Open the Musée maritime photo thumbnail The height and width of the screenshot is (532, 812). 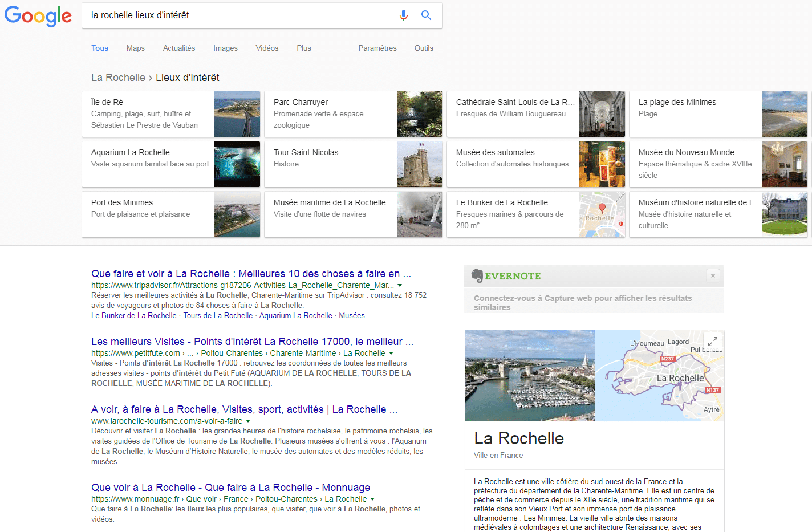pyautogui.click(x=420, y=214)
